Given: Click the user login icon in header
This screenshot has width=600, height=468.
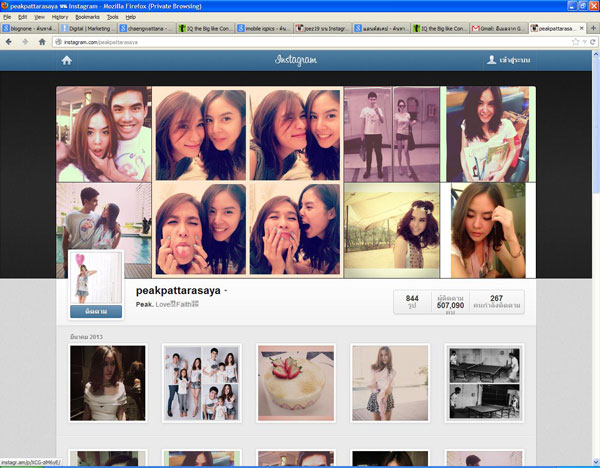Looking at the screenshot, I should (x=491, y=60).
